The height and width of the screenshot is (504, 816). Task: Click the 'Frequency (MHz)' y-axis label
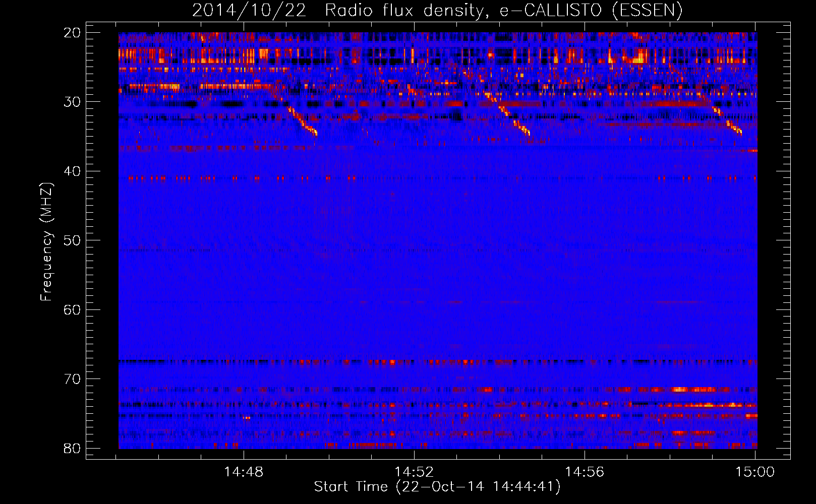point(46,241)
